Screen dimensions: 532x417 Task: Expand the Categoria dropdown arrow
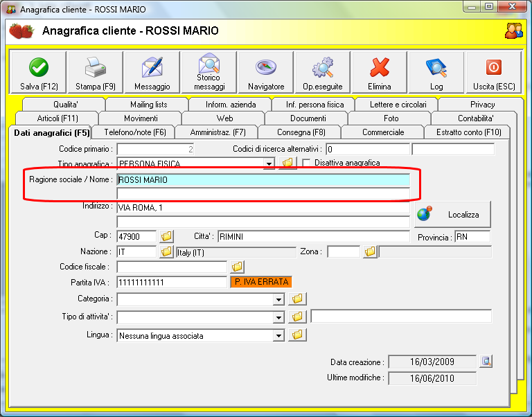tap(278, 300)
